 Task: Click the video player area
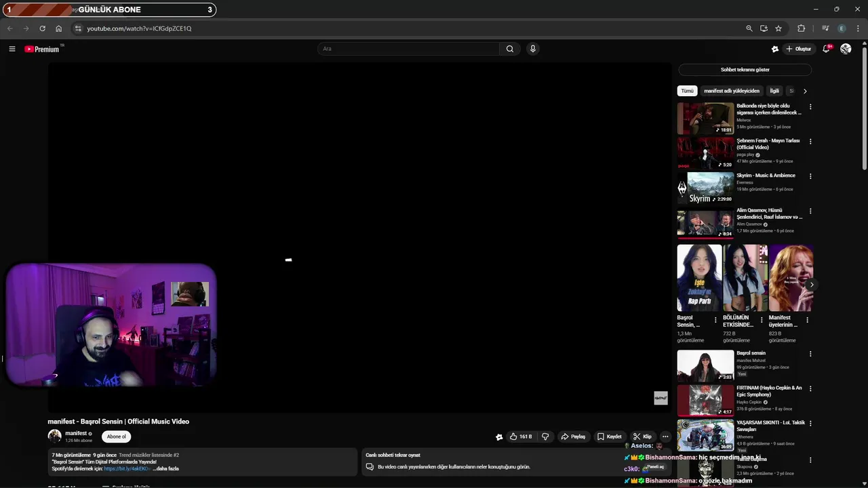[359, 237]
